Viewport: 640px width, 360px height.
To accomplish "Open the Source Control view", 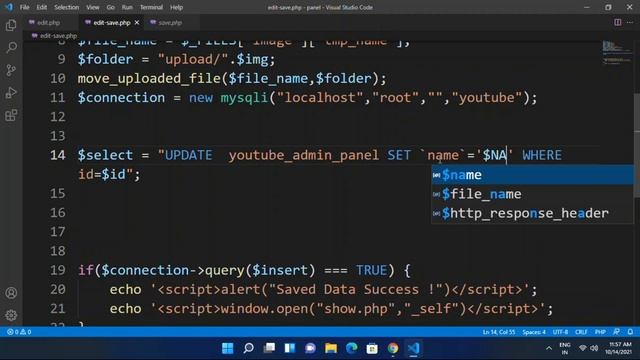I will pos(11,70).
